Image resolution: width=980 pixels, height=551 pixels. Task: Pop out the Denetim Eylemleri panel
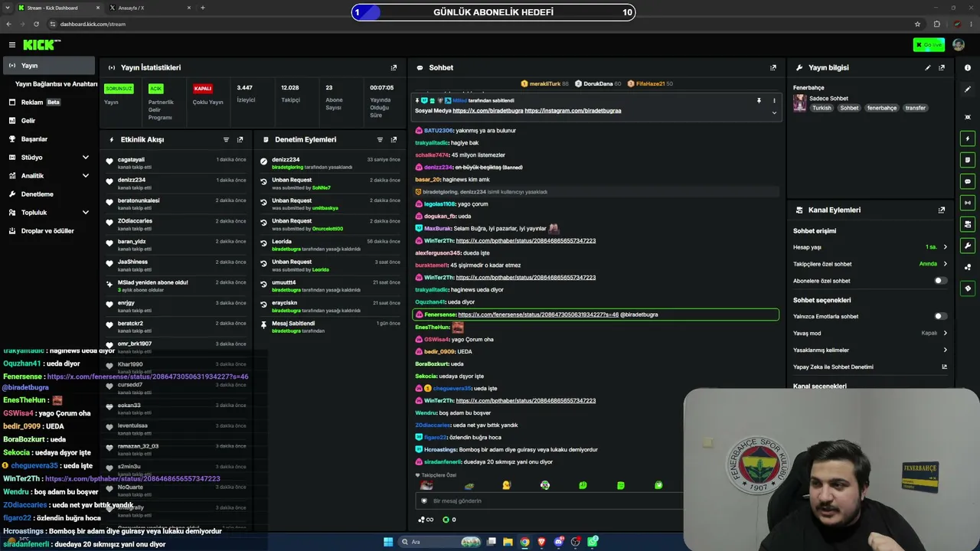[394, 140]
